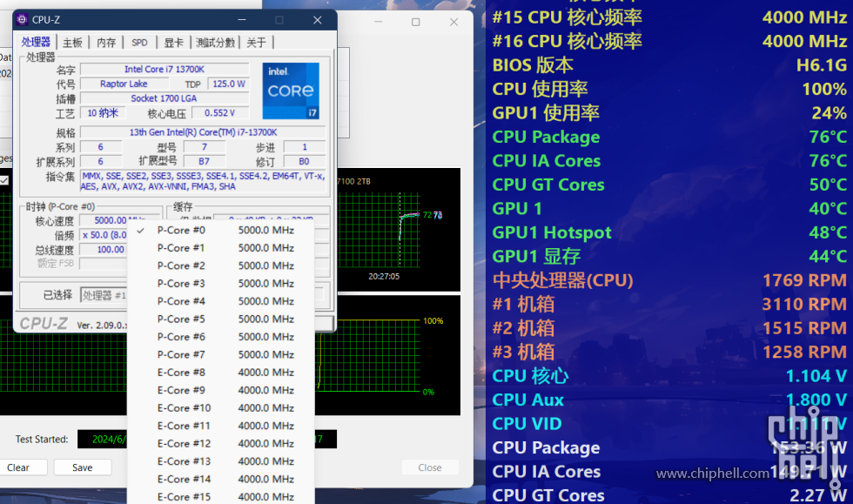Switch to the SPD tab
Screen dimensions: 853x504
coord(139,43)
